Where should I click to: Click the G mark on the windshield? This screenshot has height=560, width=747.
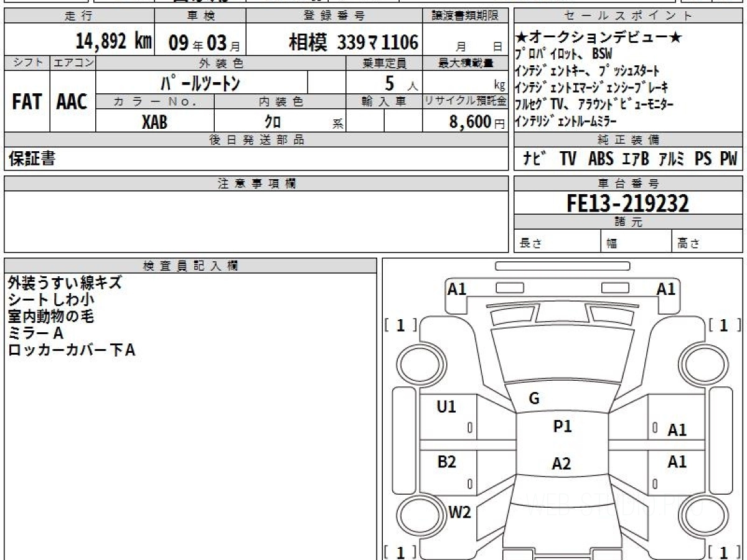point(533,399)
